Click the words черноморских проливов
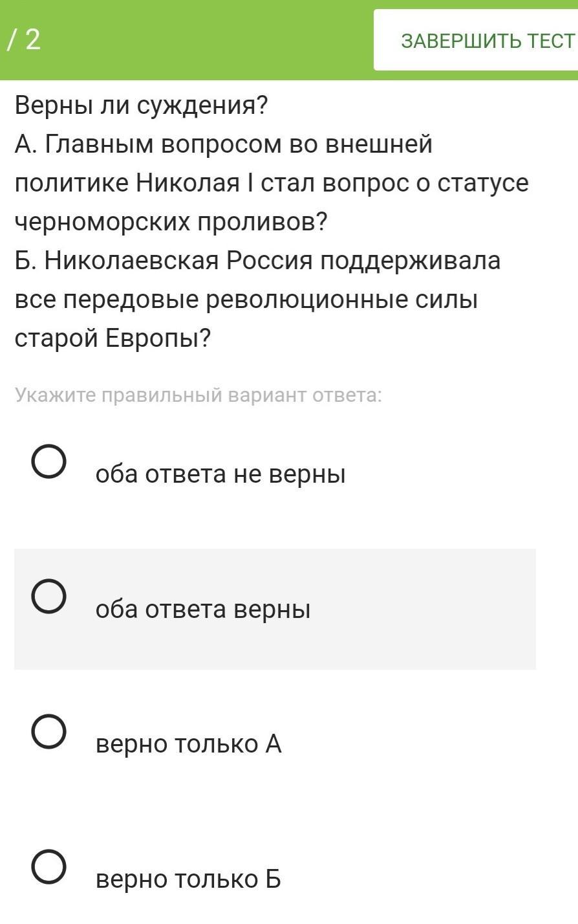Viewport: 578px width, 924px height. pyautogui.click(x=171, y=222)
